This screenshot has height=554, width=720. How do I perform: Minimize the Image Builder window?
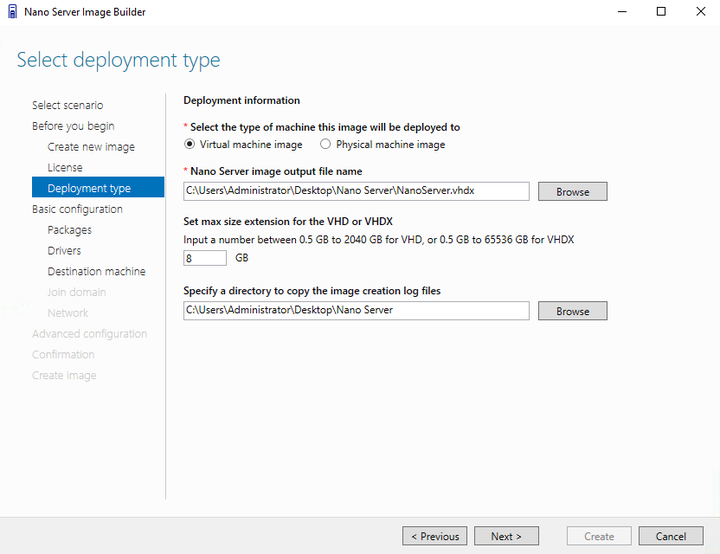point(622,11)
